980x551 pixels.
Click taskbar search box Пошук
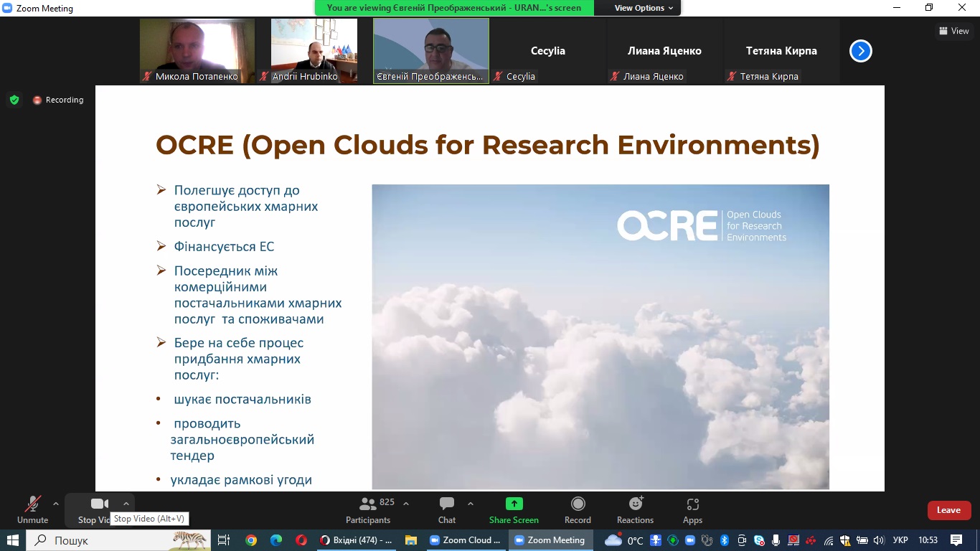118,540
